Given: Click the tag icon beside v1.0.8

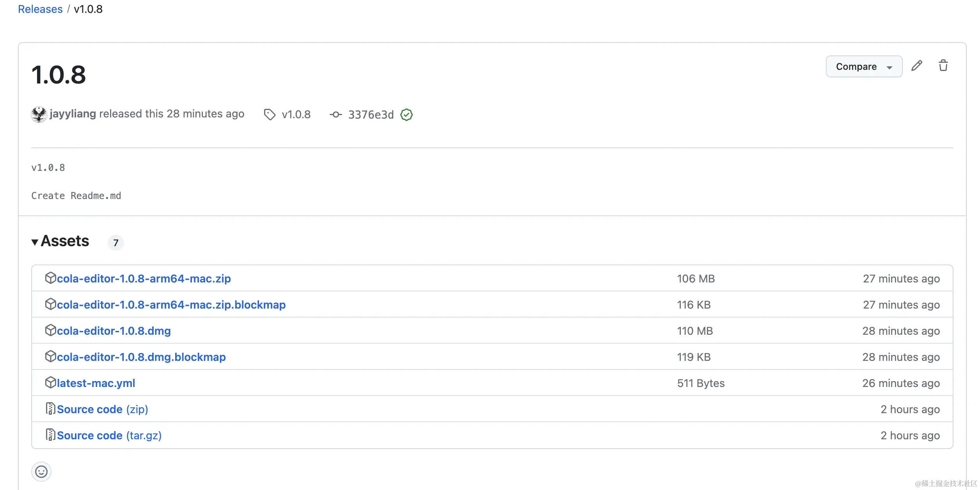Looking at the screenshot, I should pyautogui.click(x=270, y=114).
